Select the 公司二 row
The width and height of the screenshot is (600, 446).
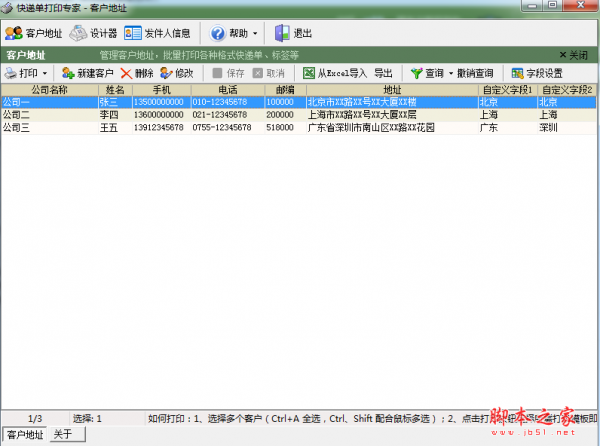pyautogui.click(x=298, y=115)
